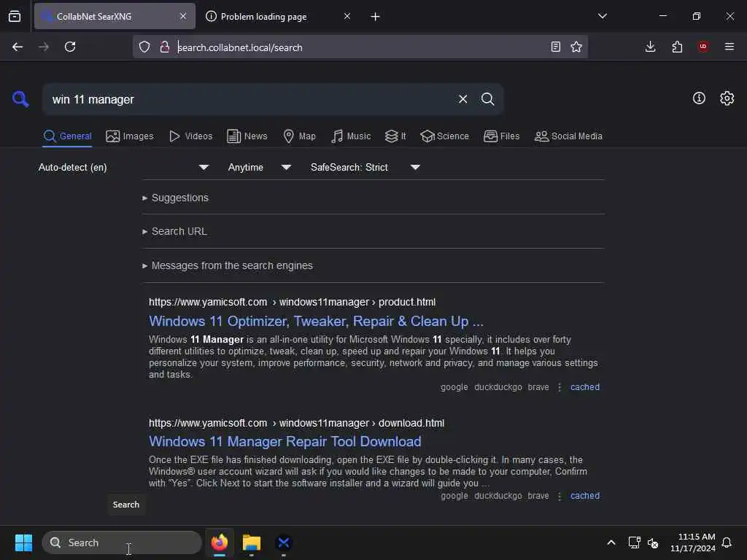Image resolution: width=747 pixels, height=560 pixels.
Task: Click the download.html result URL breadcrumb
Action: coord(296,423)
